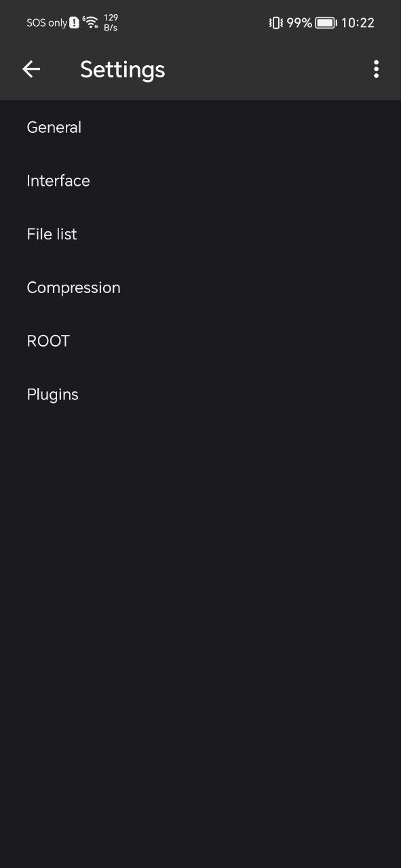The width and height of the screenshot is (401, 868).
Task: Go to Compression settings
Action: coord(200,288)
